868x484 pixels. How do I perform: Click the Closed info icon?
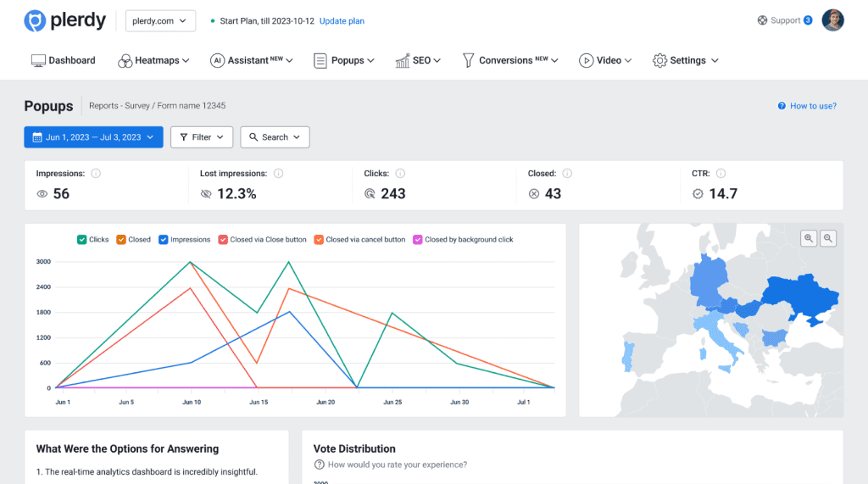pos(567,173)
